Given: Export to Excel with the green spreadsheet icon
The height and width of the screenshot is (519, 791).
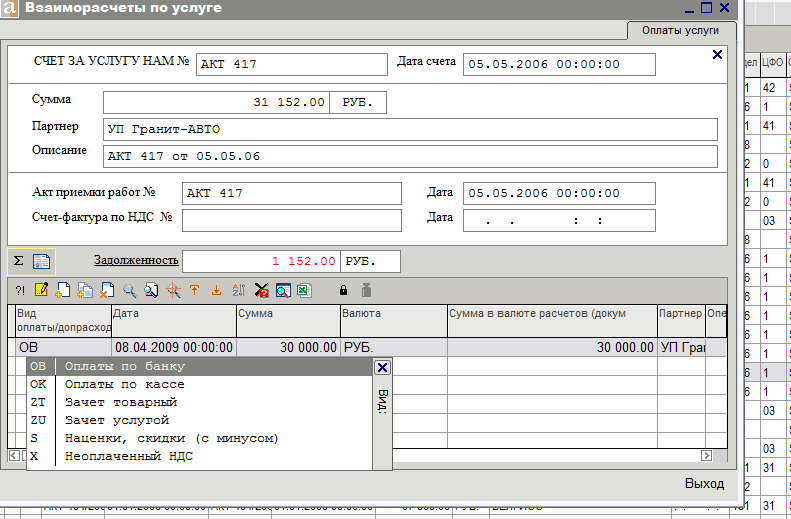Looking at the screenshot, I should (x=304, y=290).
